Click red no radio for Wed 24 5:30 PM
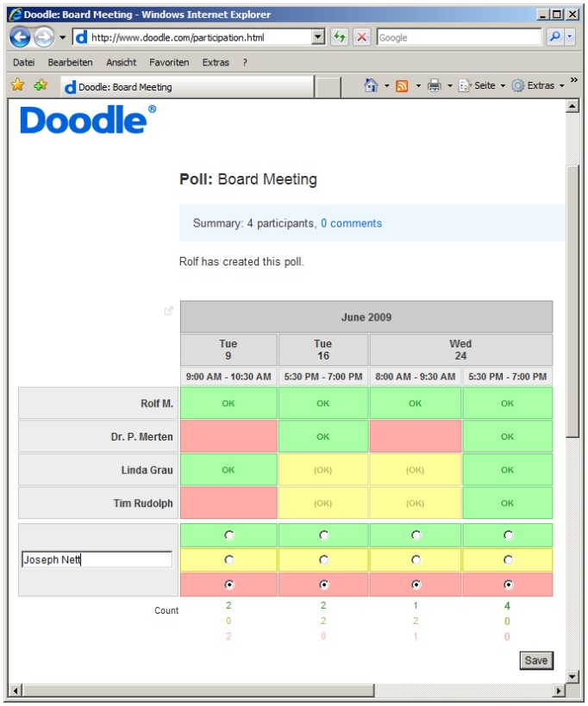Screen dimensions: 588x706 tap(509, 584)
